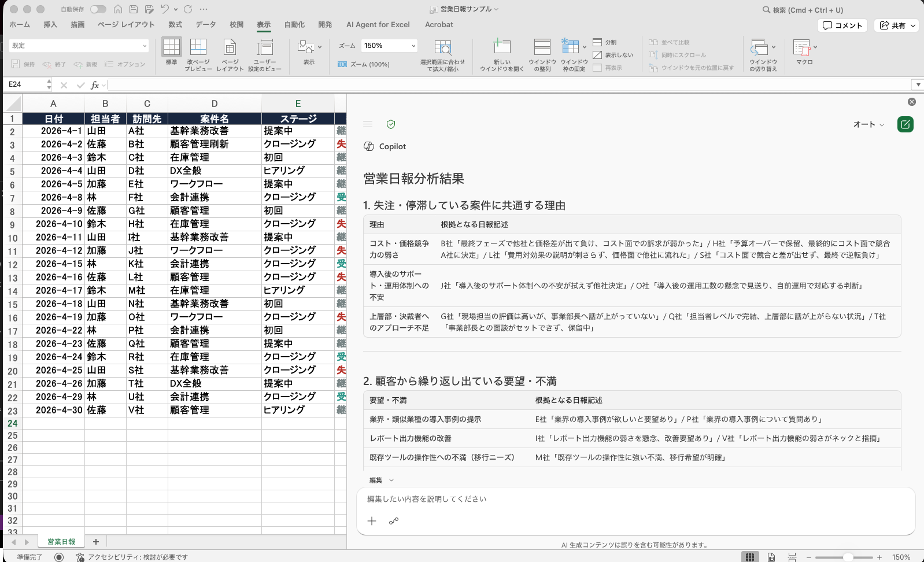Expand the 表示 show dropdown
924x562 pixels.
[320, 47]
